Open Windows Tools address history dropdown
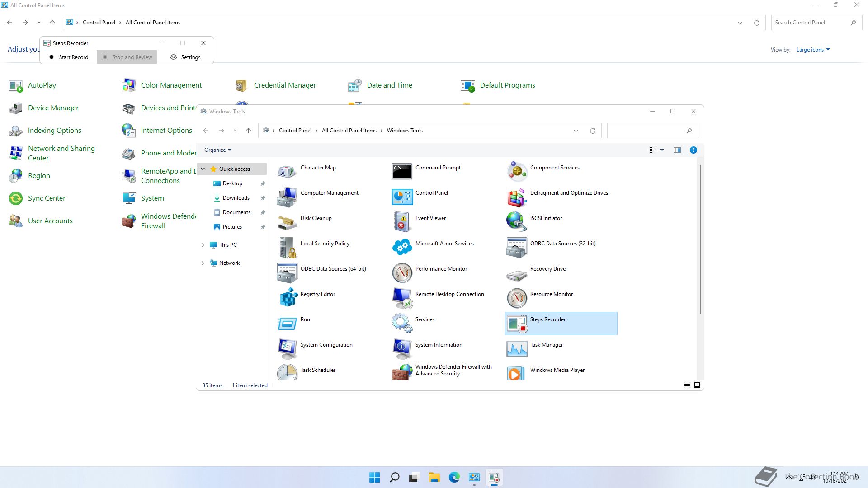The width and height of the screenshot is (868, 488). coord(576,131)
